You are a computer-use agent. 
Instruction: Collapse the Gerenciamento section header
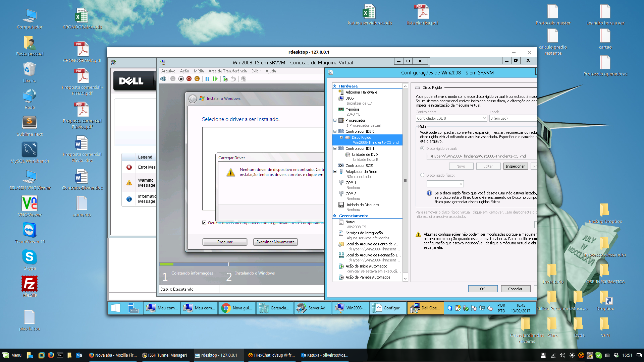click(335, 216)
